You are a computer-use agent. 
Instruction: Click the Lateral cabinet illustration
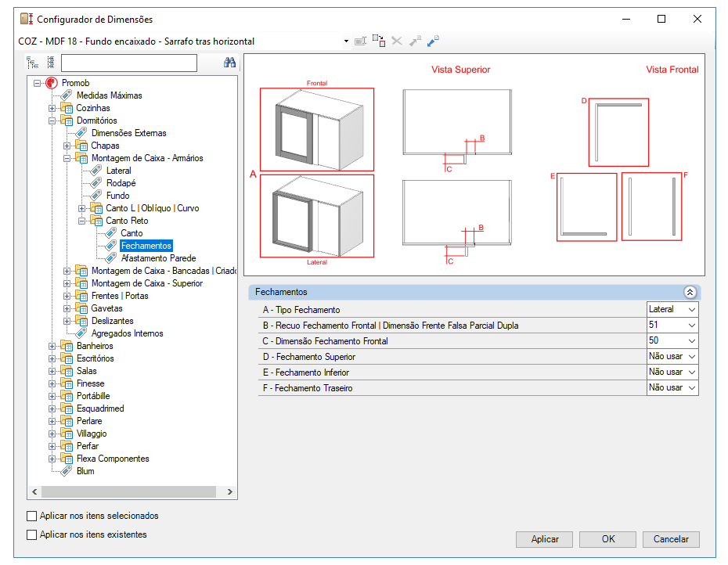[x=317, y=216]
